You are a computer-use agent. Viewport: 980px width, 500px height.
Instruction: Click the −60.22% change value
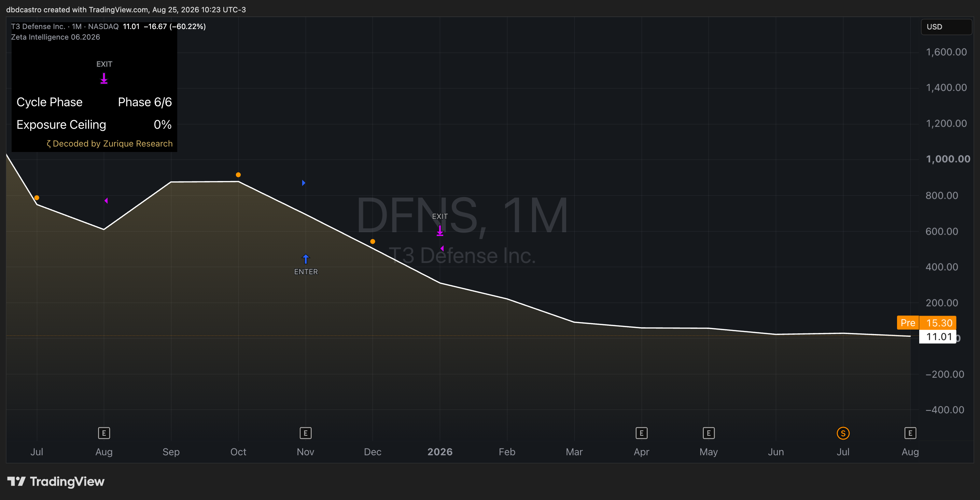click(187, 26)
